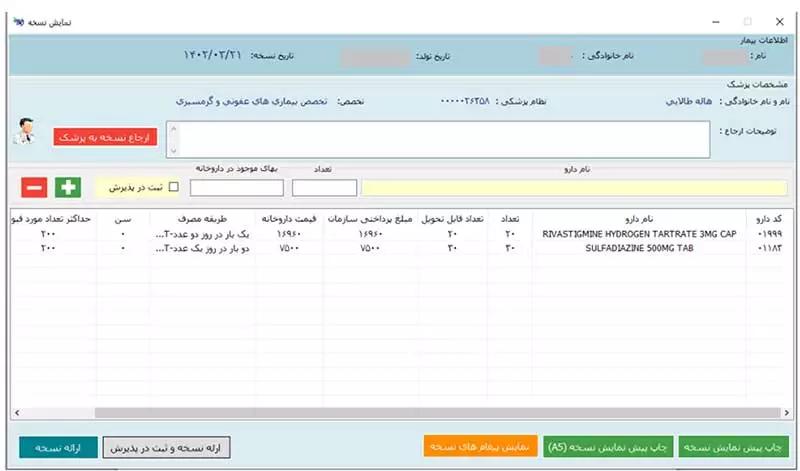Select the SULFADIAZINE 500MG TAB row
The image size is (800, 471).
pyautogui.click(x=401, y=248)
